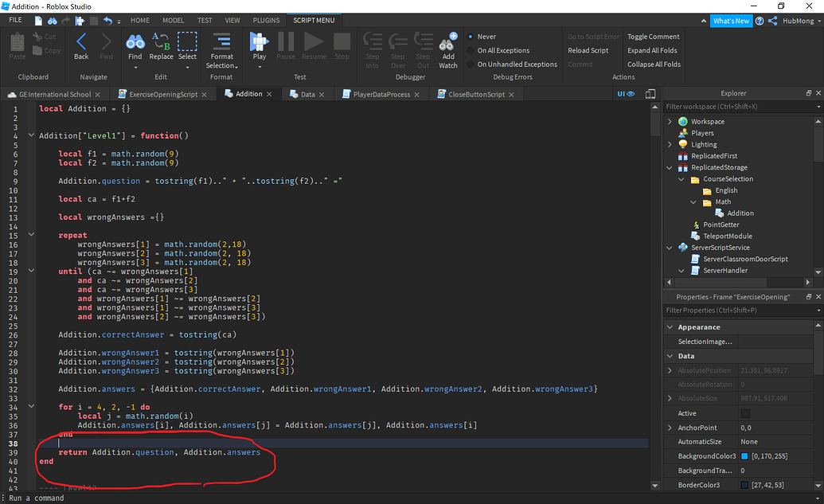The height and width of the screenshot is (504, 824).
Task: Click the new file icon beside FILE
Action: [x=38, y=21]
